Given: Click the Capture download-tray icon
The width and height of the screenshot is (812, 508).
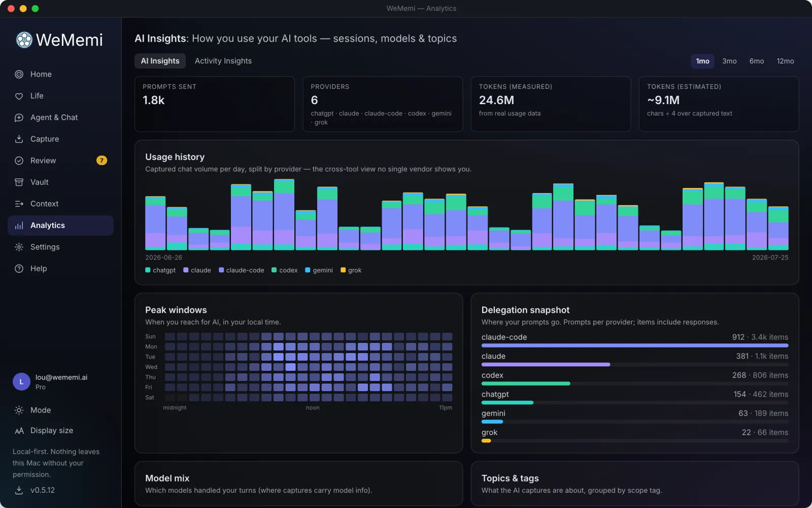Looking at the screenshot, I should click(x=19, y=139).
